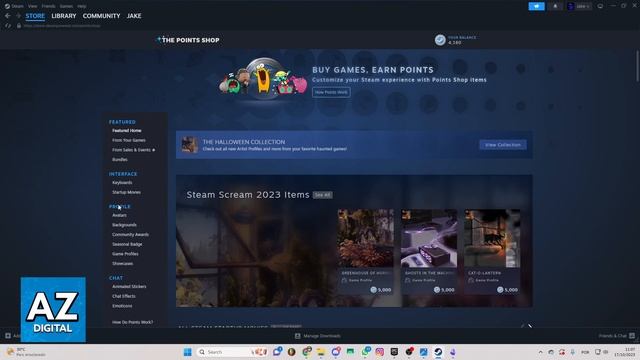
Task: Click the View Collection button
Action: 502,144
